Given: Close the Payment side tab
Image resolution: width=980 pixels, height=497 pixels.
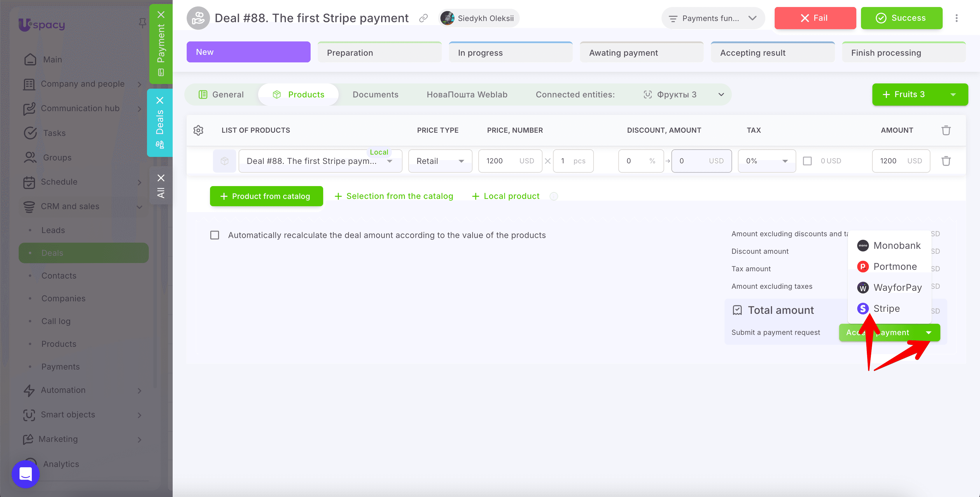Looking at the screenshot, I should pyautogui.click(x=161, y=15).
